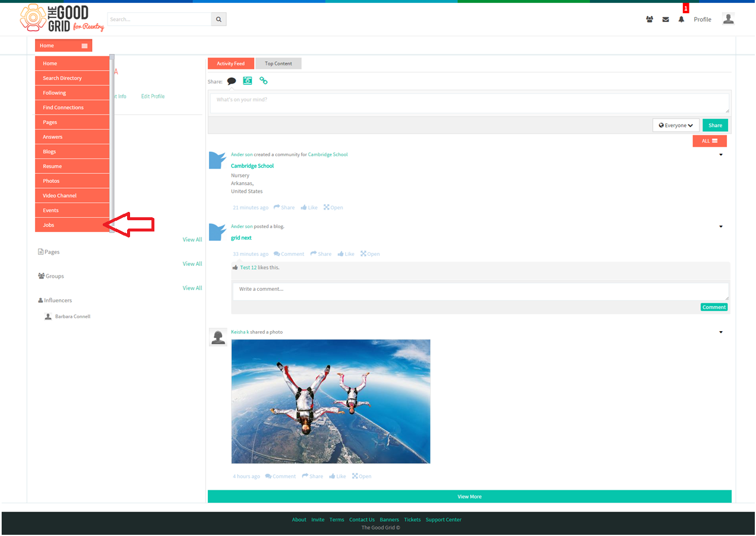The height and width of the screenshot is (536, 756).
Task: Open the Everyone audience dropdown
Action: tap(676, 125)
